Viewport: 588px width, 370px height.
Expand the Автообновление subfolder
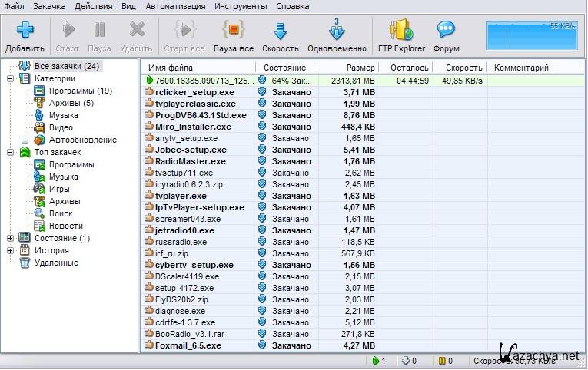click(25, 140)
